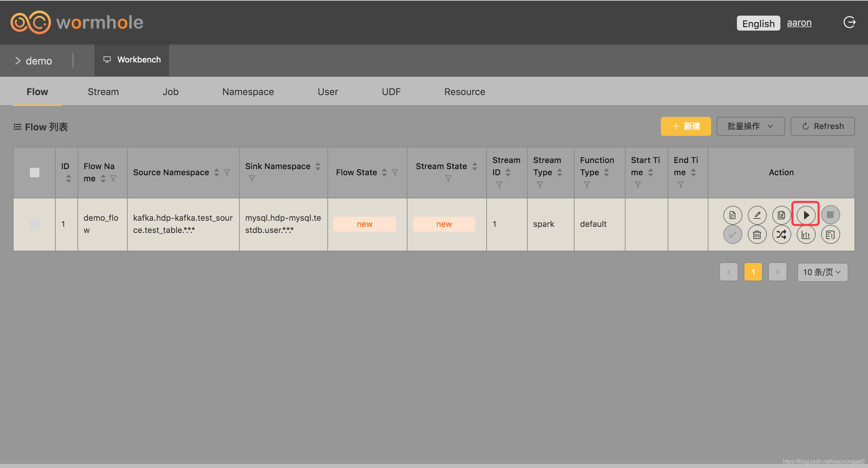Screen dimensions: 868x468
Task: Click the edit pencil icon for demo_flow
Action: click(x=757, y=215)
